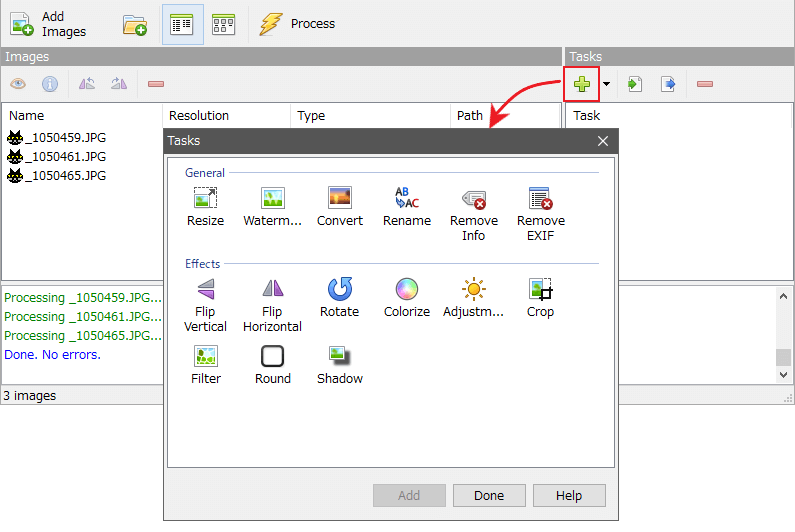Viewport: 795px width, 532px height.
Task: Select _1050461.JPG in the image list
Action: (65, 157)
